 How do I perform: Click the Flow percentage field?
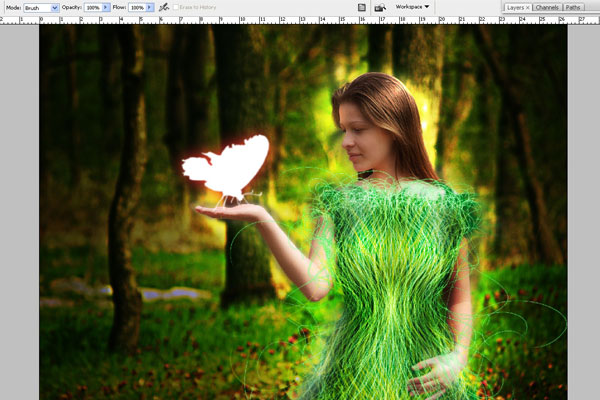coord(136,7)
